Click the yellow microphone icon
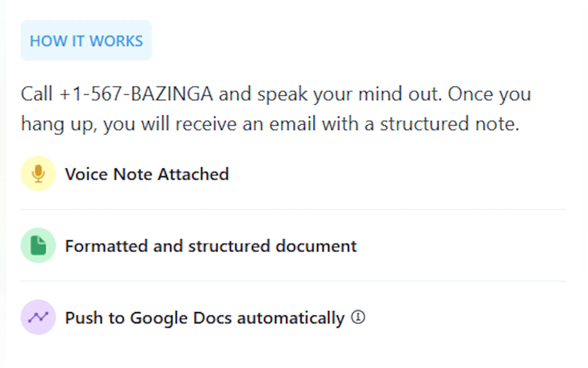Viewport: 588px width, 368px height. (x=38, y=174)
